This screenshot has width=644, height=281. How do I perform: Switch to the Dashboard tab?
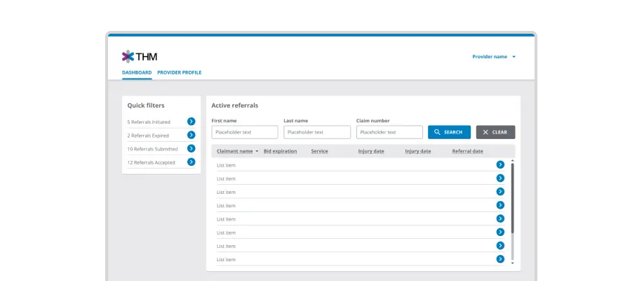pos(137,72)
